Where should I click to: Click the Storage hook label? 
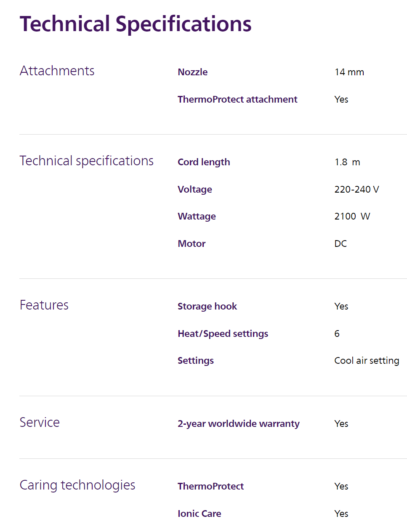(x=207, y=306)
